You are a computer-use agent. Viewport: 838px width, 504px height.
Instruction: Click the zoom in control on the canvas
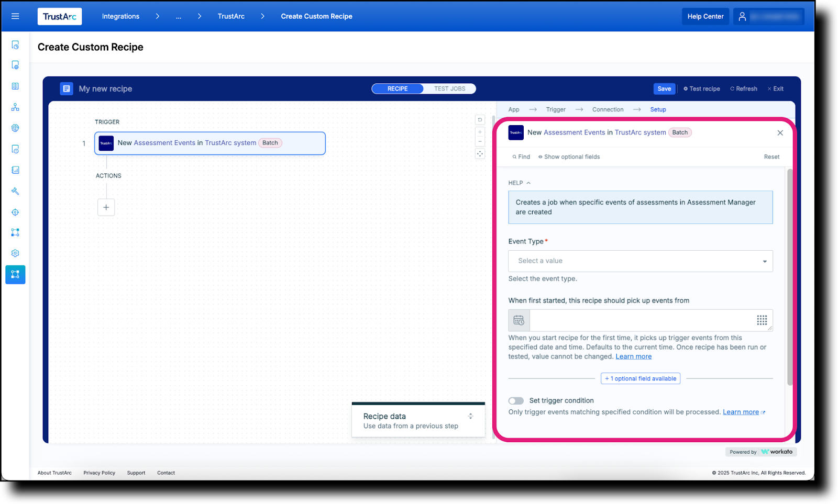pyautogui.click(x=480, y=132)
